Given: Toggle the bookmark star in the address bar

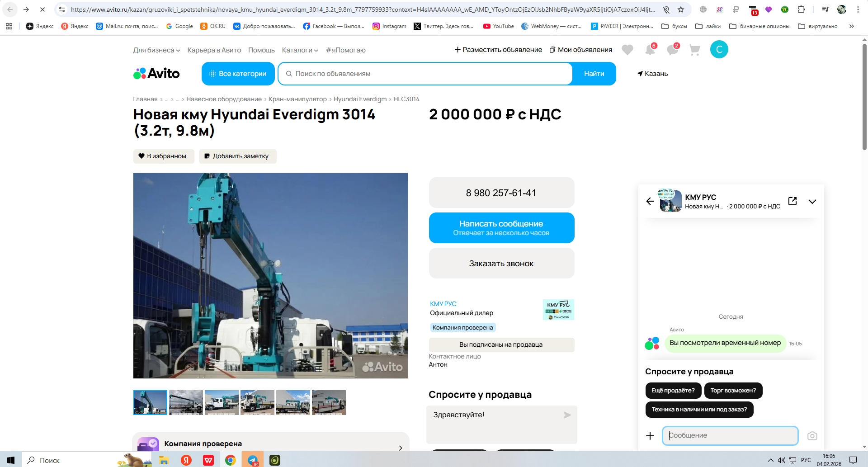Looking at the screenshot, I should coord(681,9).
